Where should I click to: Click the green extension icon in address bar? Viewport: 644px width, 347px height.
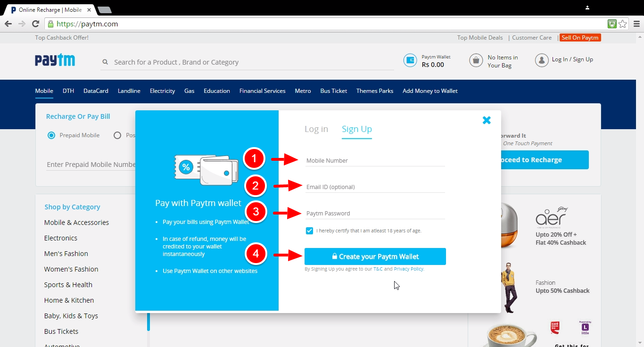click(612, 24)
